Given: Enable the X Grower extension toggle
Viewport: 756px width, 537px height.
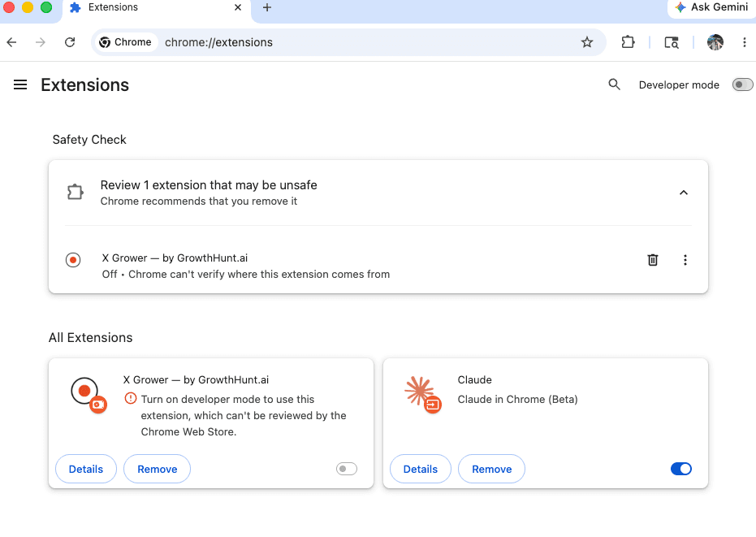Looking at the screenshot, I should point(347,469).
